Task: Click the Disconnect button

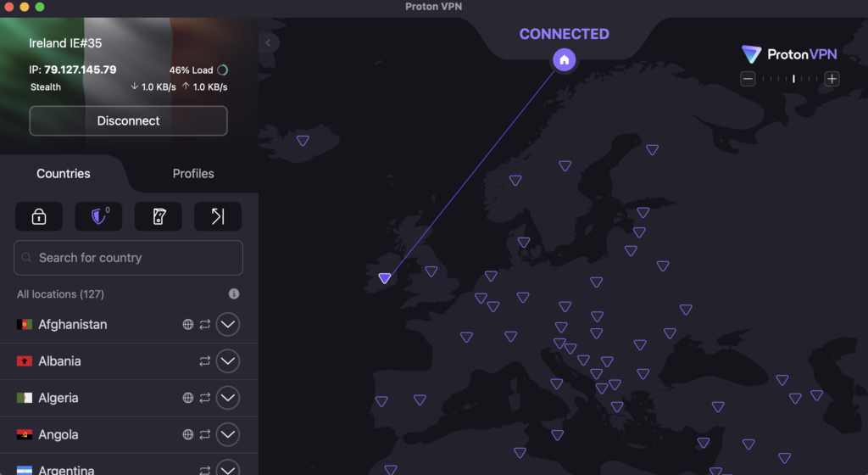Action: pyautogui.click(x=129, y=120)
